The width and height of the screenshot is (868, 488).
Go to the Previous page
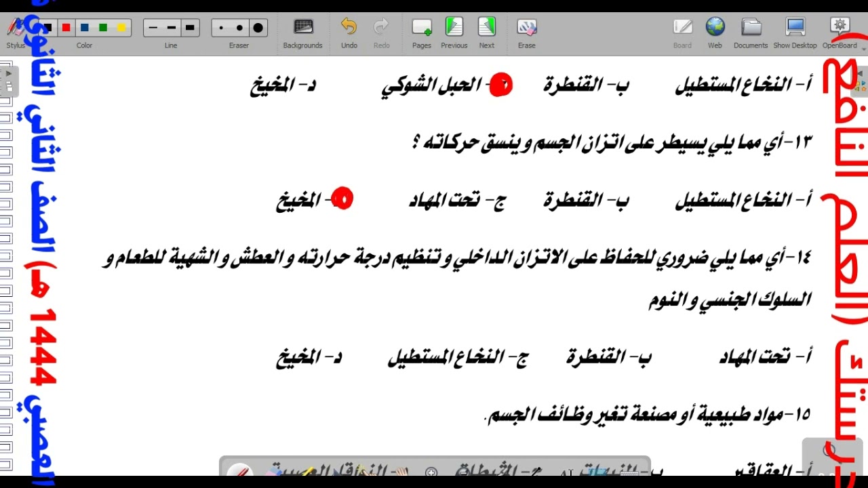(x=454, y=33)
